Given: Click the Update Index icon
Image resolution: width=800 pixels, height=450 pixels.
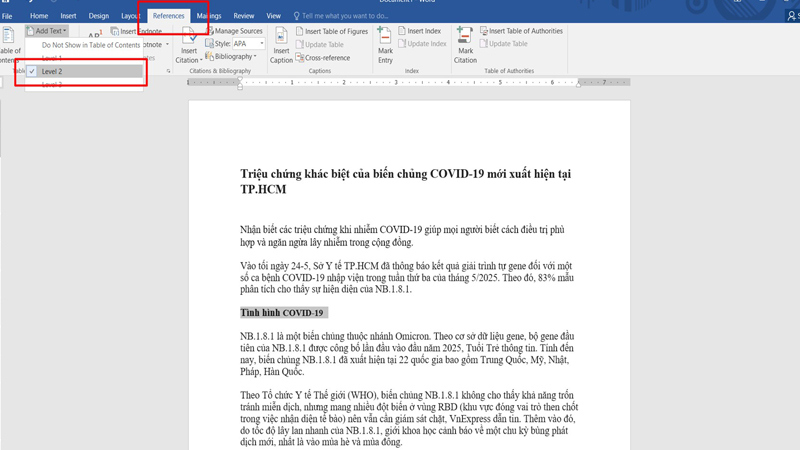Looking at the screenshot, I should click(x=402, y=43).
